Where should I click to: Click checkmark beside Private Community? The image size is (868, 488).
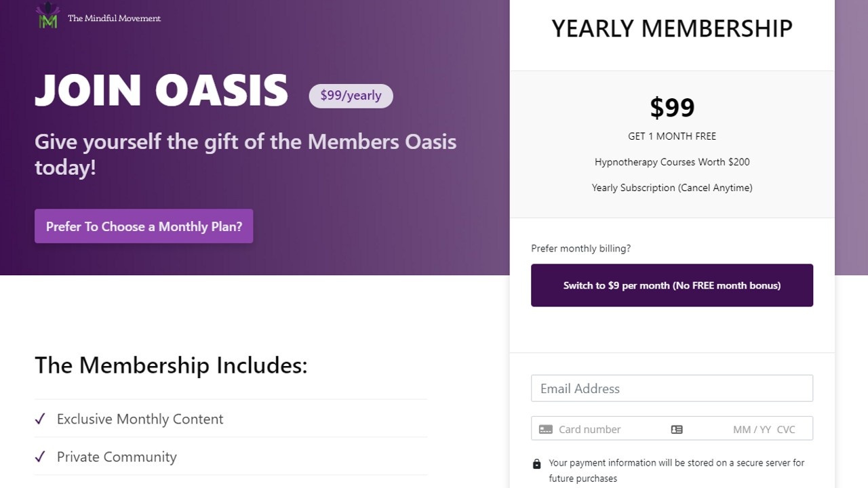tap(40, 457)
